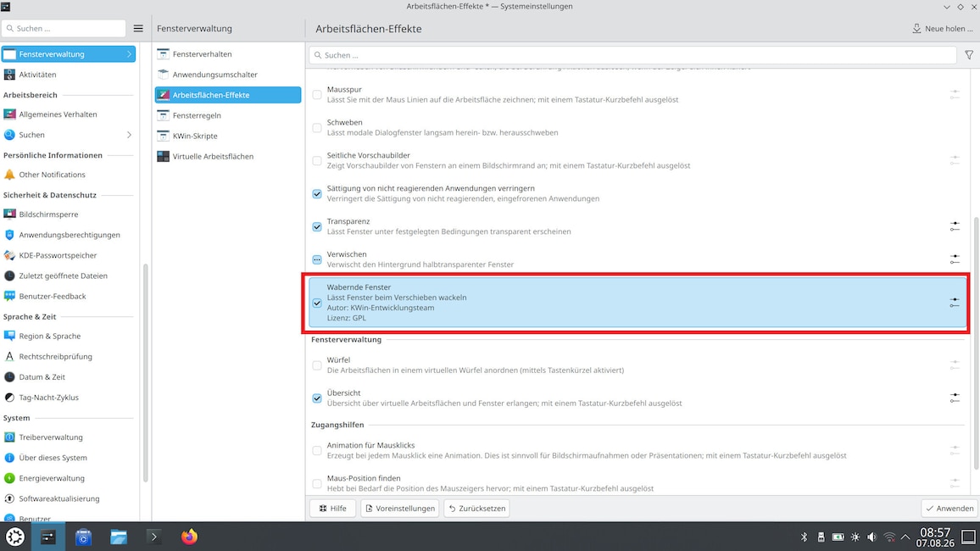Open configure settings for Verwischen effect

(955, 259)
